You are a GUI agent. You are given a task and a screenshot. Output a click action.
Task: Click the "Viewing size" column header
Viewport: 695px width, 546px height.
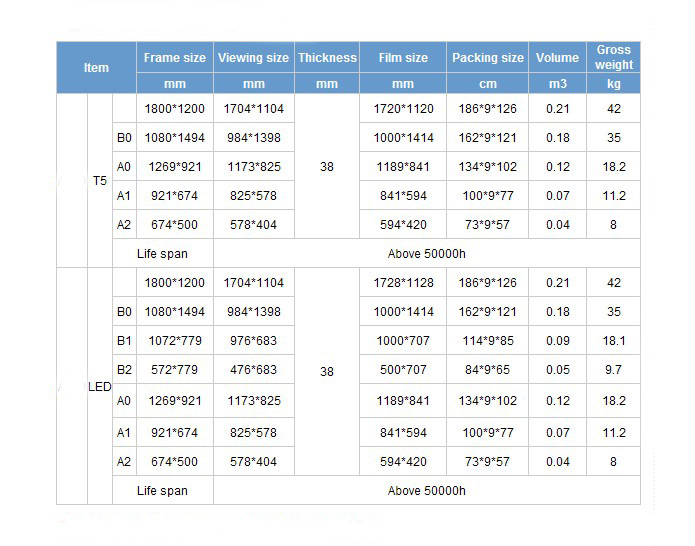[253, 58]
